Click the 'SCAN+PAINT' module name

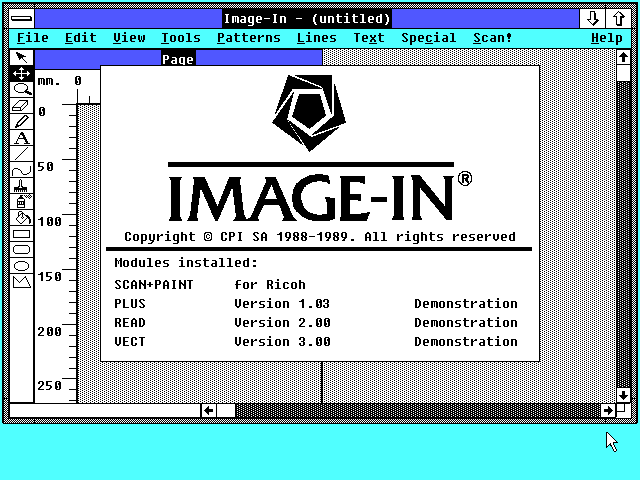(154, 284)
